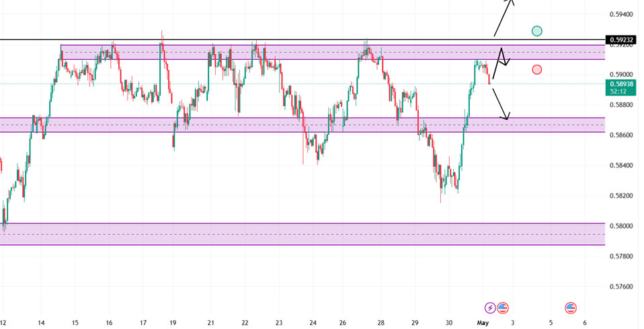The width and height of the screenshot is (644, 329).
Task: Select the upward breakout arrow above the black line
Action: click(x=504, y=17)
